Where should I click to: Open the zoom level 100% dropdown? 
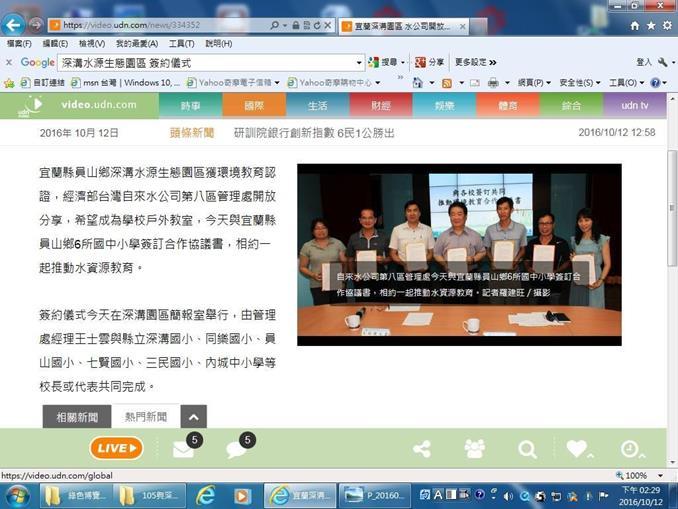[x=640, y=476]
